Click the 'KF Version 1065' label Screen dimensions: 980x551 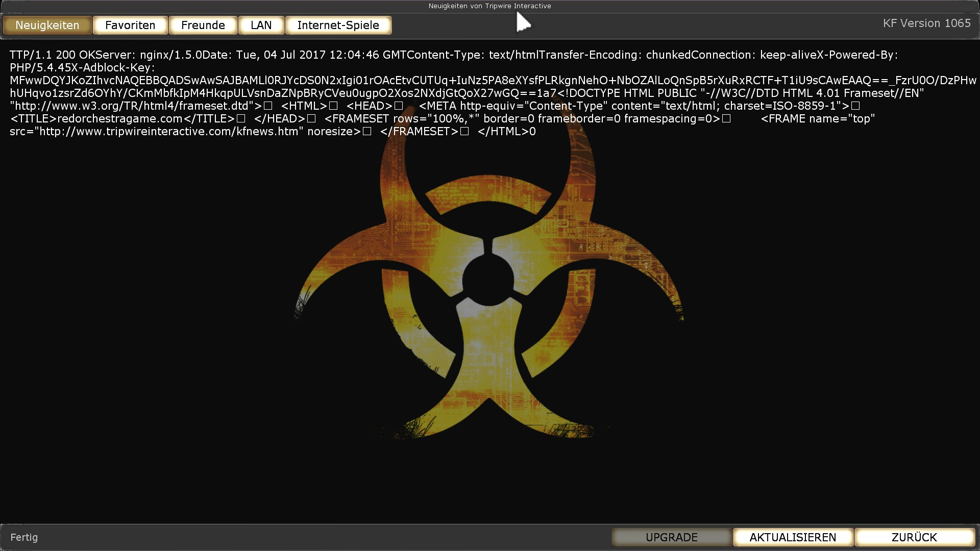coord(927,23)
